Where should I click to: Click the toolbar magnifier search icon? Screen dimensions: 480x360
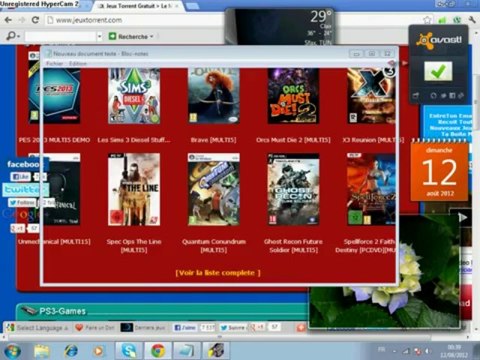coord(11,35)
